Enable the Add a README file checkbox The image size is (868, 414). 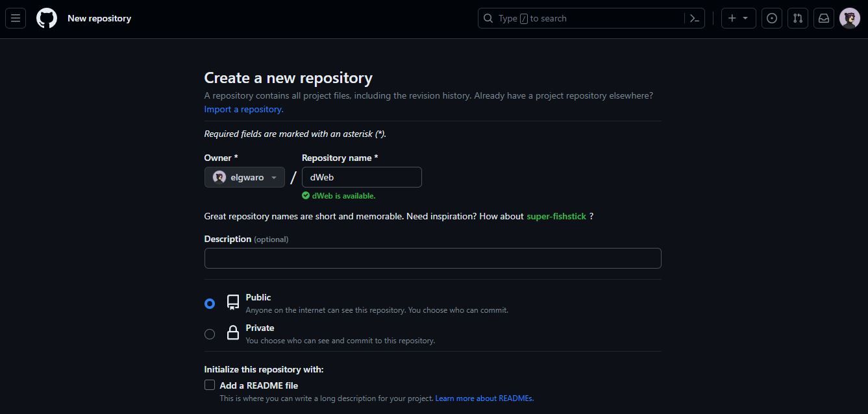(x=209, y=384)
